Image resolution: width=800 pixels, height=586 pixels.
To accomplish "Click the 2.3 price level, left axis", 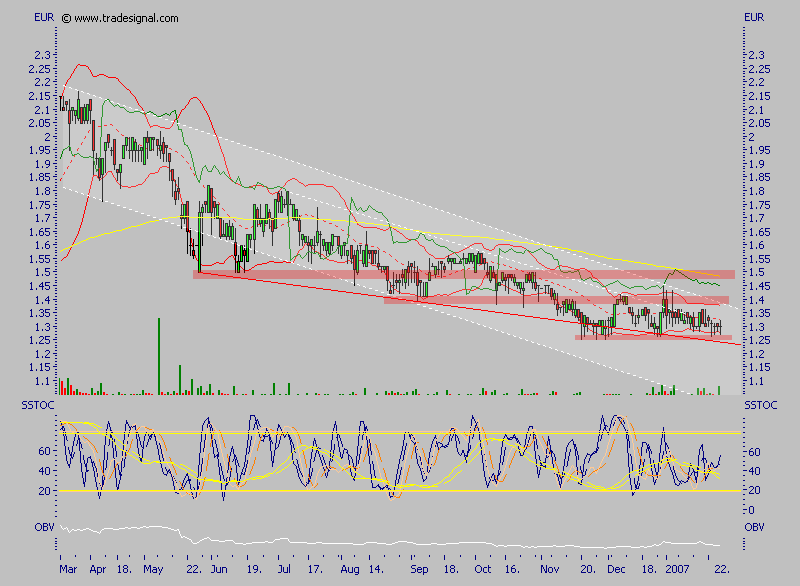I will click(42, 55).
